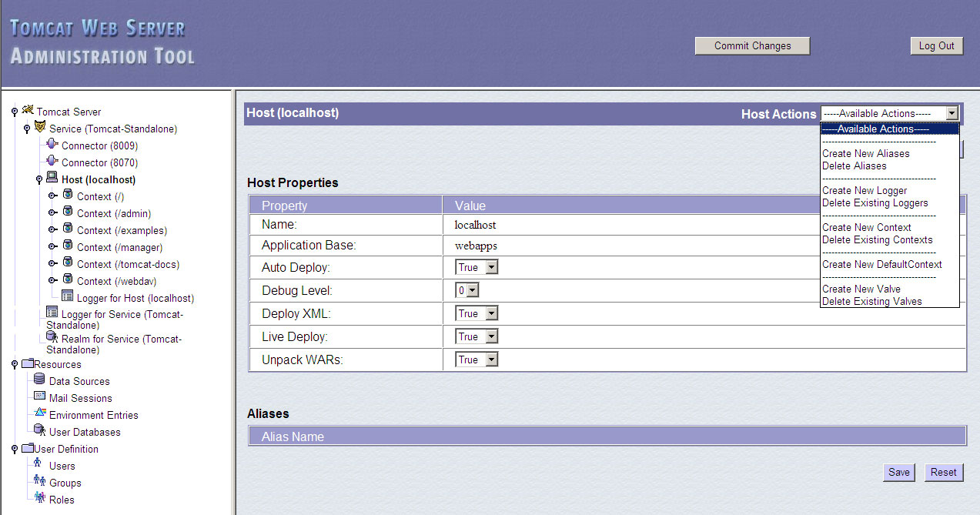Open the Unpack WARs dropdown
Viewport: 980px width, 515px height.
pos(477,359)
